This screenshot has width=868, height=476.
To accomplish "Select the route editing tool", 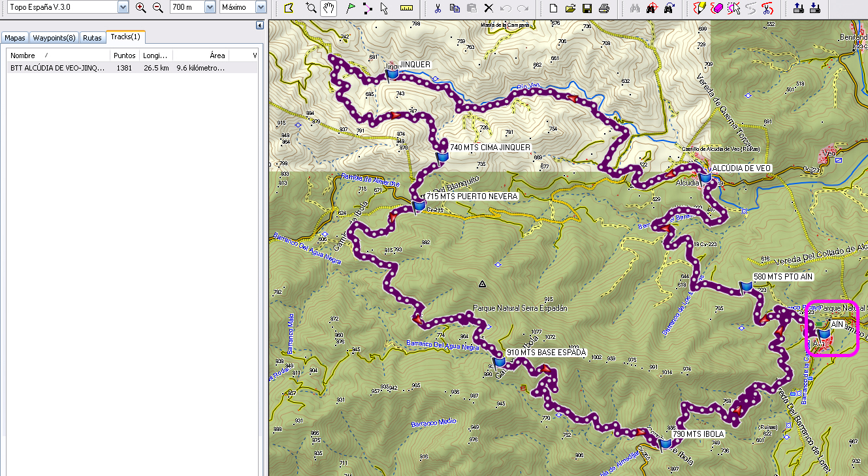I will [367, 8].
